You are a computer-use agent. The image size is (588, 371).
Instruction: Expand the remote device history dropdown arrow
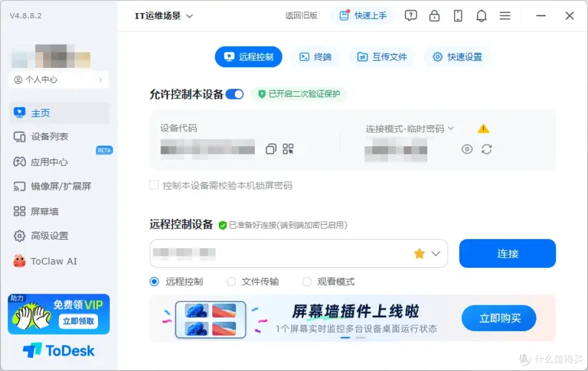(x=436, y=253)
